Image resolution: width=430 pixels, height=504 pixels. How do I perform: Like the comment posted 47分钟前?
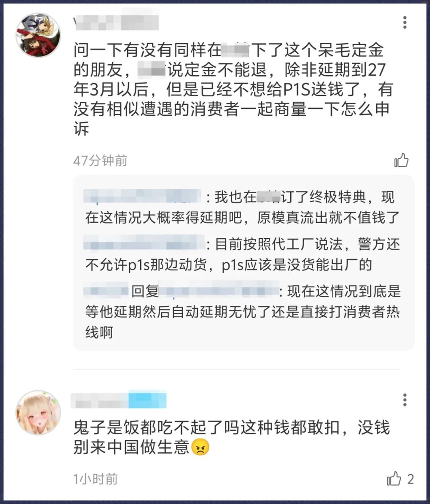point(401,160)
